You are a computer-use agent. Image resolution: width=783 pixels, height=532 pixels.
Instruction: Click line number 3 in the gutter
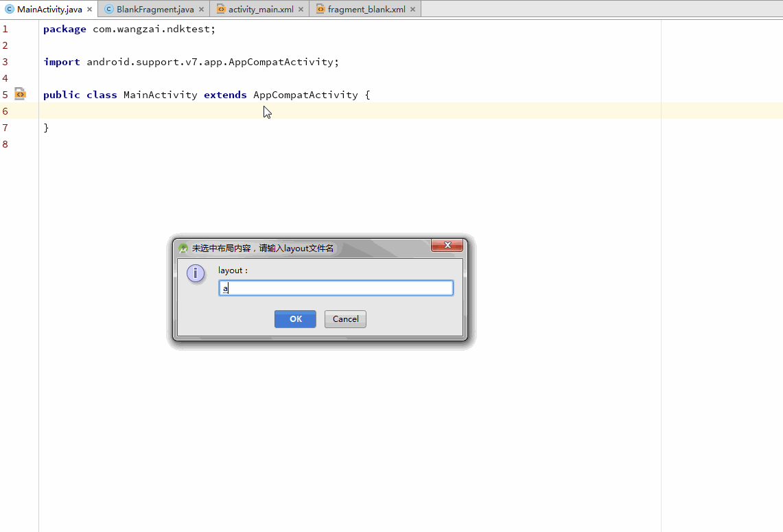[x=5, y=62]
